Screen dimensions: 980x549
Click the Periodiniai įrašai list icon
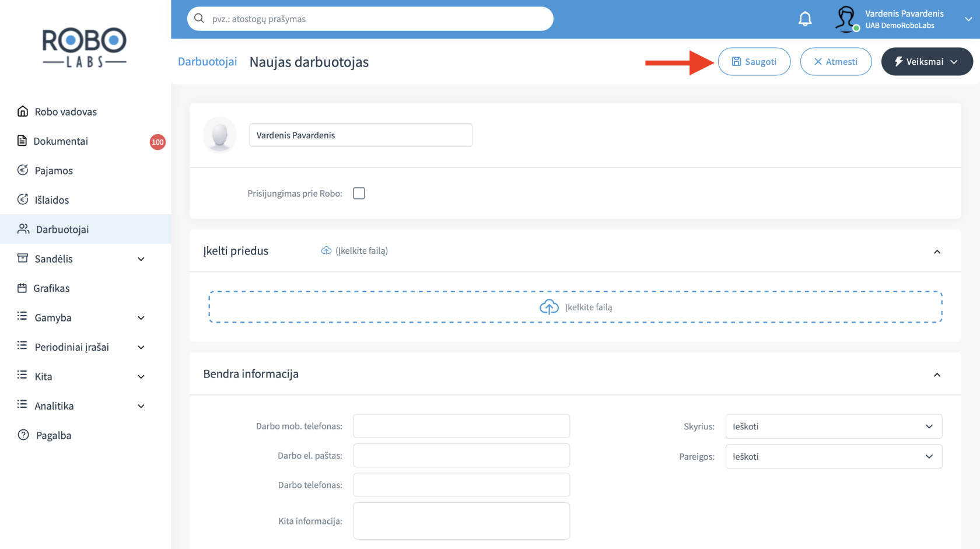(x=22, y=345)
